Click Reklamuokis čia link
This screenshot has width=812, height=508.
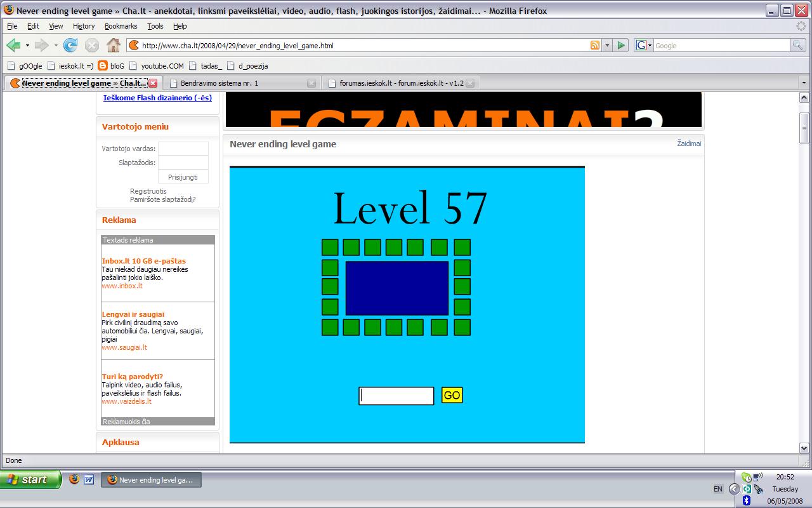click(x=126, y=422)
